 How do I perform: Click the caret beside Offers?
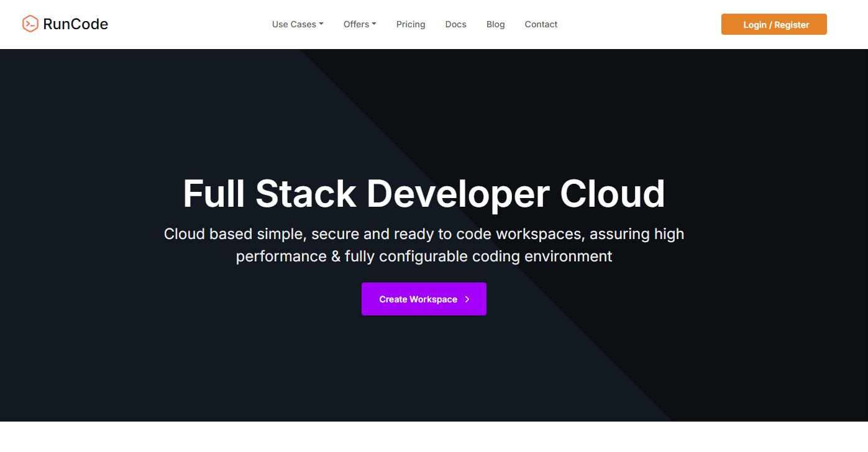pyautogui.click(x=375, y=24)
